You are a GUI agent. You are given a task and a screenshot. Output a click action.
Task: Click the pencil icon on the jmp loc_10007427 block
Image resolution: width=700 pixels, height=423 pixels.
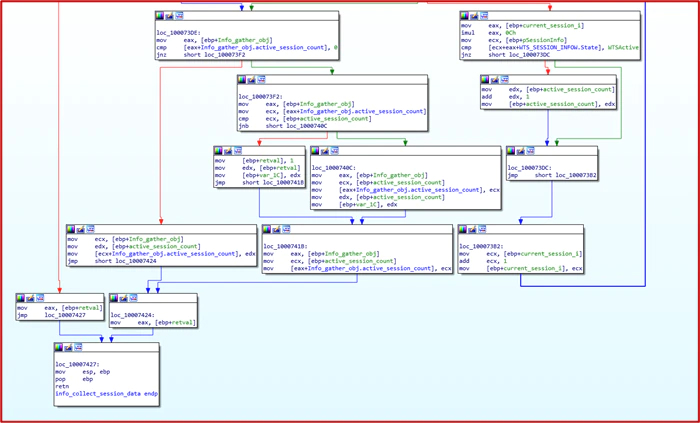point(30,298)
